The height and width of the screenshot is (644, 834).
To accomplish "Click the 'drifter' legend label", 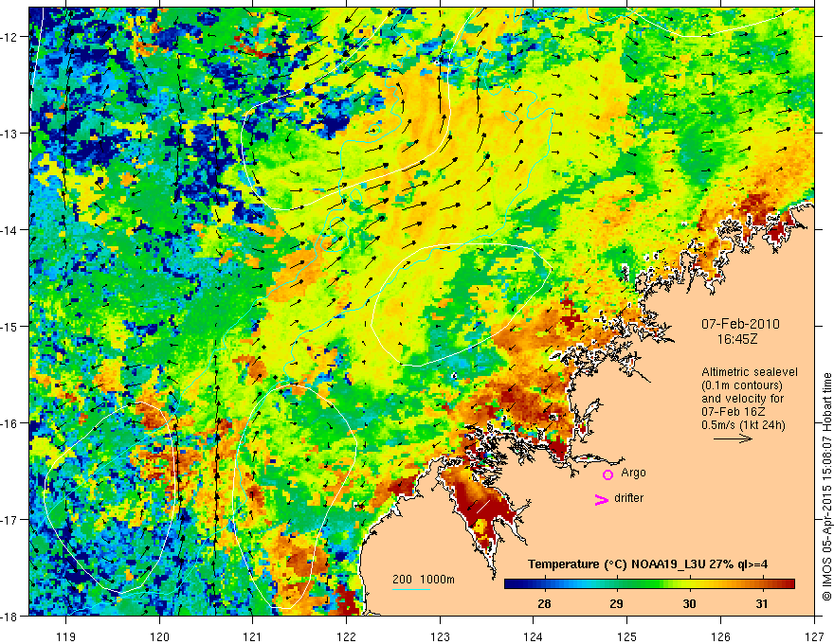I will 628,498.
